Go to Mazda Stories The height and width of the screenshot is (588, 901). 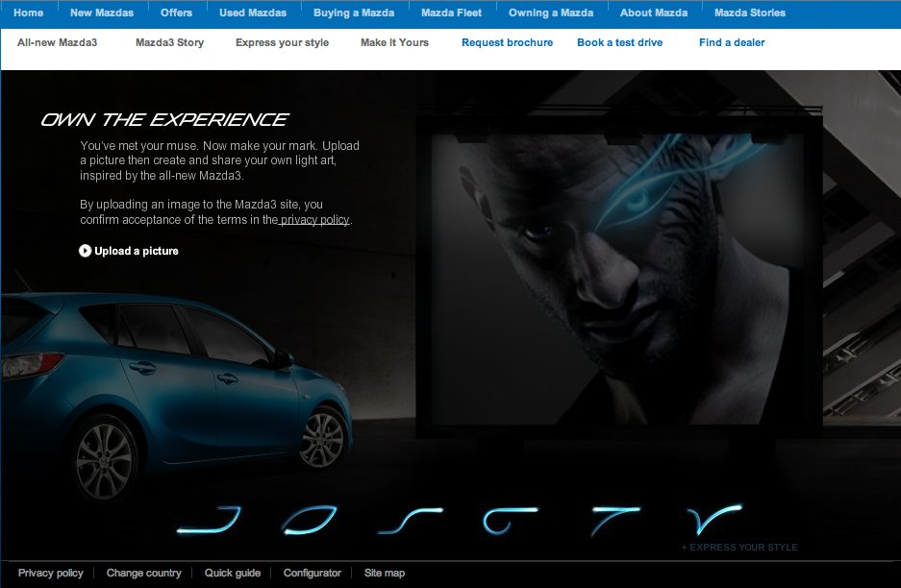coord(750,12)
